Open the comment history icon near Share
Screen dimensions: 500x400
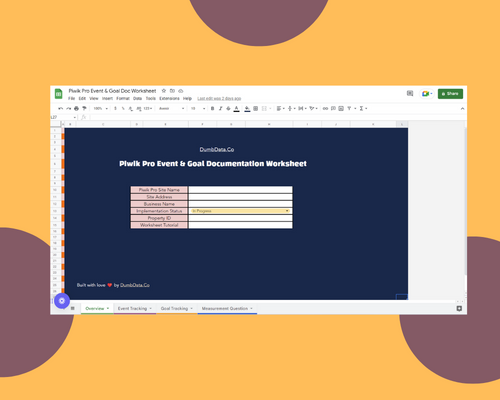[x=410, y=93]
